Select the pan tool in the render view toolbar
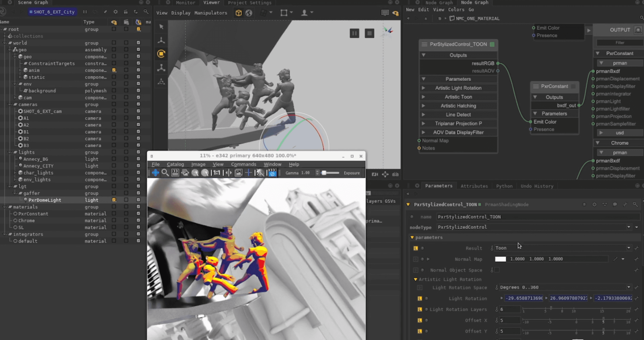The image size is (644, 340). tap(156, 173)
